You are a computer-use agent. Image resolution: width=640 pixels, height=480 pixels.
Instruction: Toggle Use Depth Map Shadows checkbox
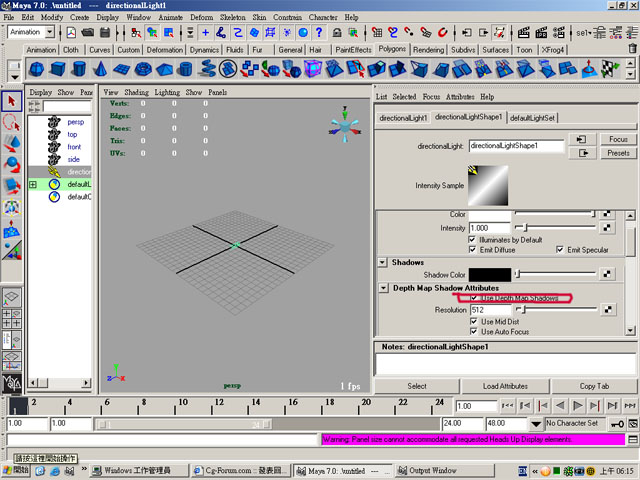[474, 298]
